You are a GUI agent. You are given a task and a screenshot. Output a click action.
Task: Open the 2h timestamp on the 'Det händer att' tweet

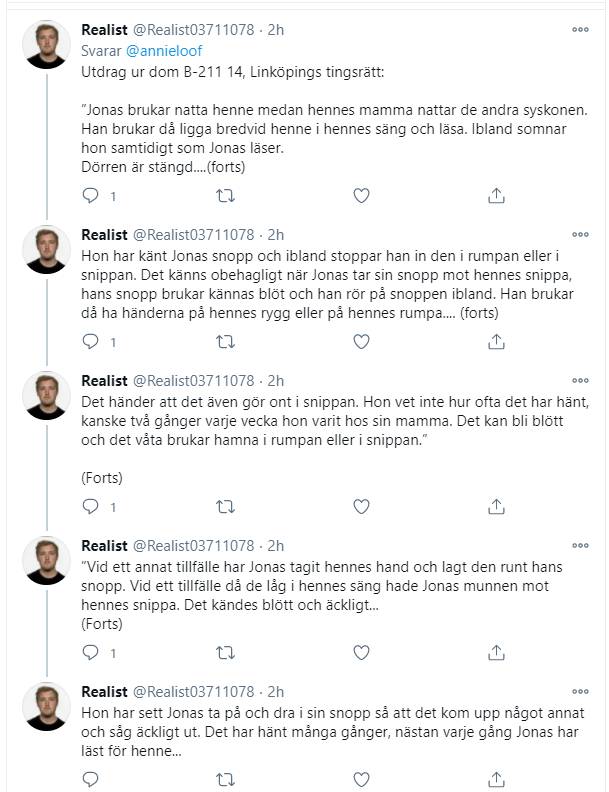276,381
